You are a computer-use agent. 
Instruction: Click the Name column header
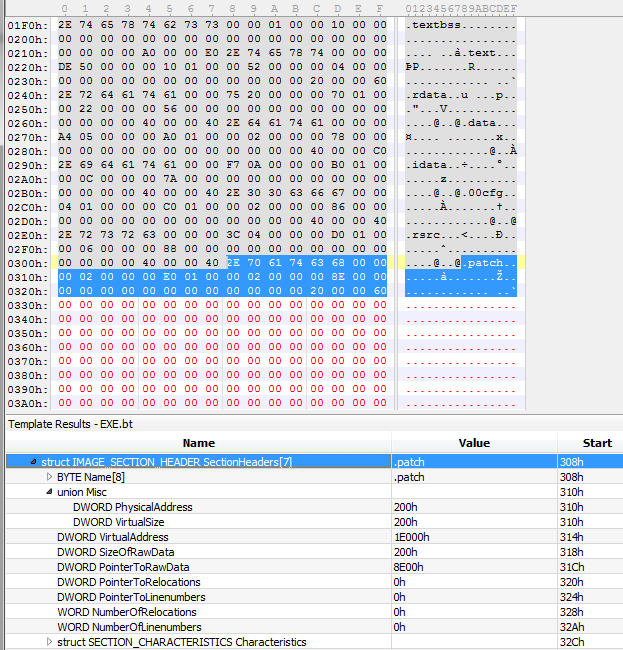199,443
